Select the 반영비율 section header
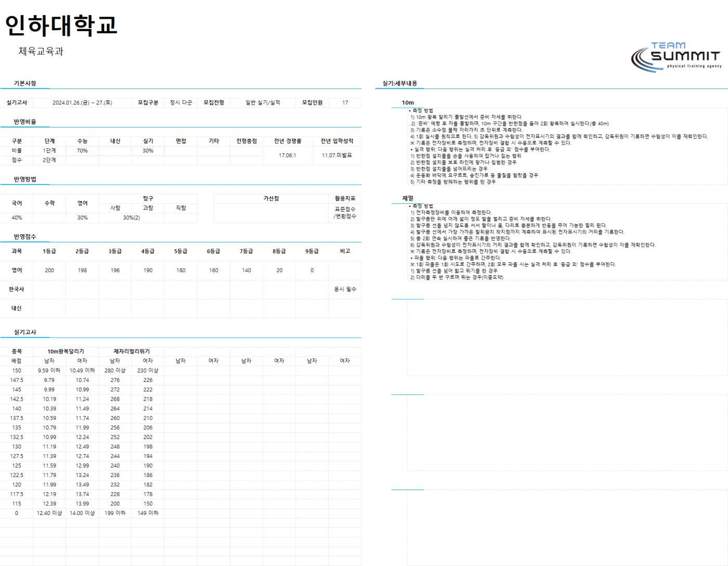Screen dimensions: 728x566 pos(25,122)
